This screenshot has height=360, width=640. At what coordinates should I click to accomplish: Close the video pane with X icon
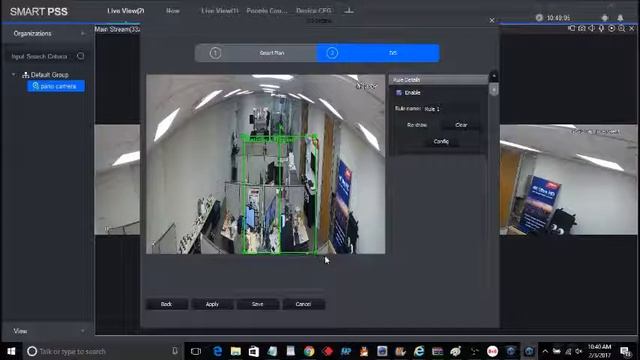pyautogui.click(x=631, y=28)
